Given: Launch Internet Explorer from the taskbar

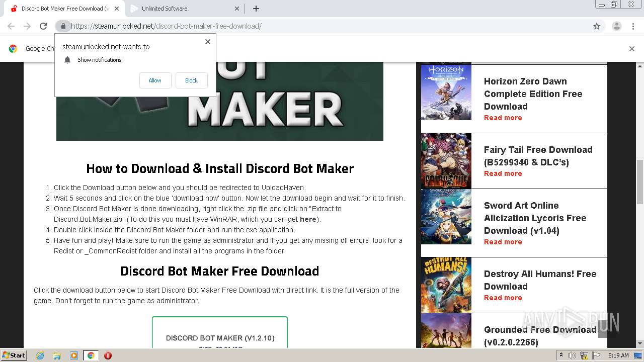Looking at the screenshot, I should click(40, 355).
